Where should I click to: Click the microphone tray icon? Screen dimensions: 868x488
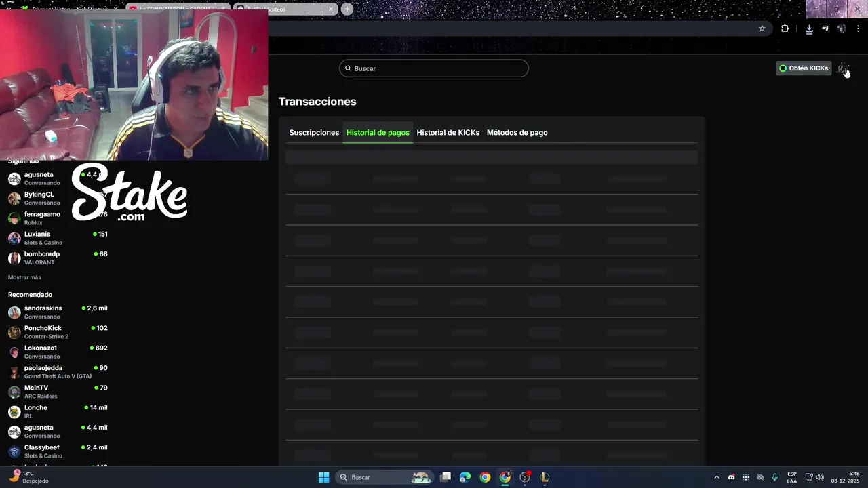(774, 477)
